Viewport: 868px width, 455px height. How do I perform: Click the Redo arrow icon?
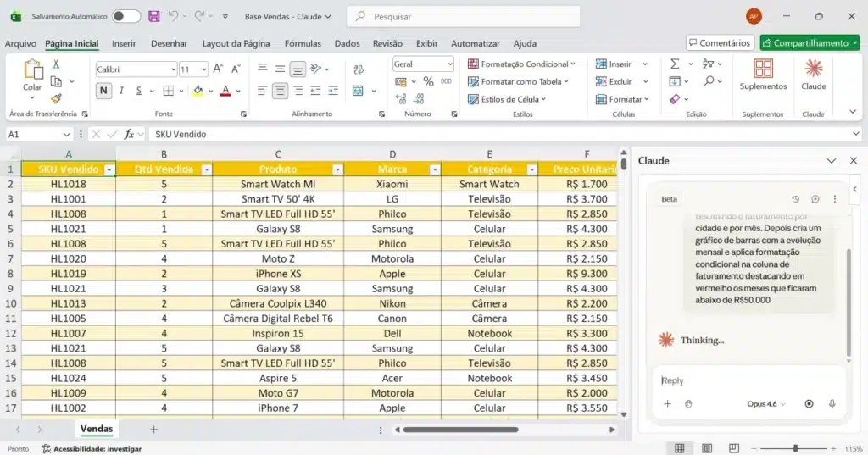pyautogui.click(x=199, y=17)
